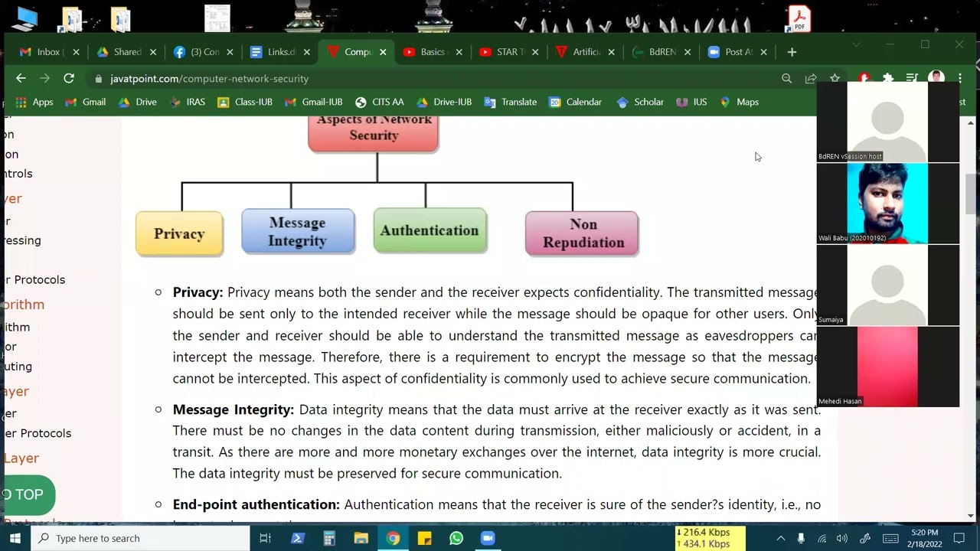Close the current Compu tab
The image size is (980, 551).
pos(382,52)
